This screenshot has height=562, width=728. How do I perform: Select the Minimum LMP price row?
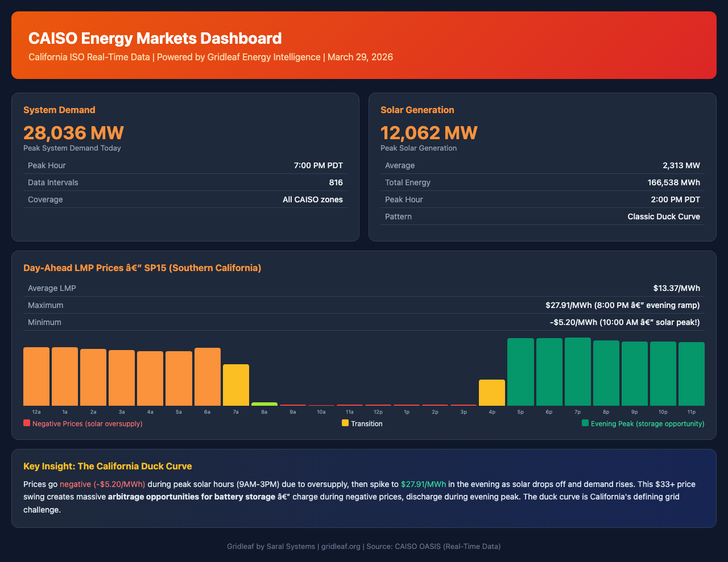coord(364,322)
